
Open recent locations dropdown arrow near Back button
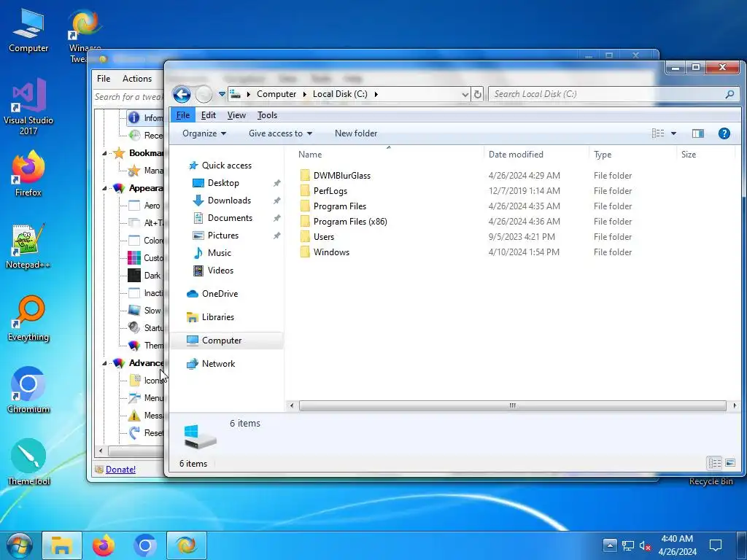[222, 94]
